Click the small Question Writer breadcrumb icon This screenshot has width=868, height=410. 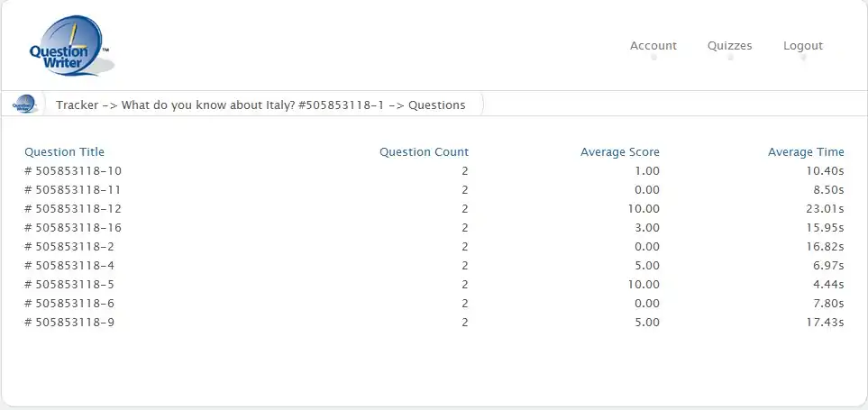pyautogui.click(x=24, y=105)
